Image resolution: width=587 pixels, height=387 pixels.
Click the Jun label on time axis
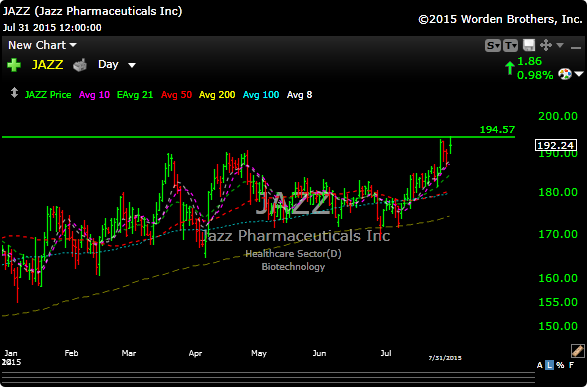point(319,353)
